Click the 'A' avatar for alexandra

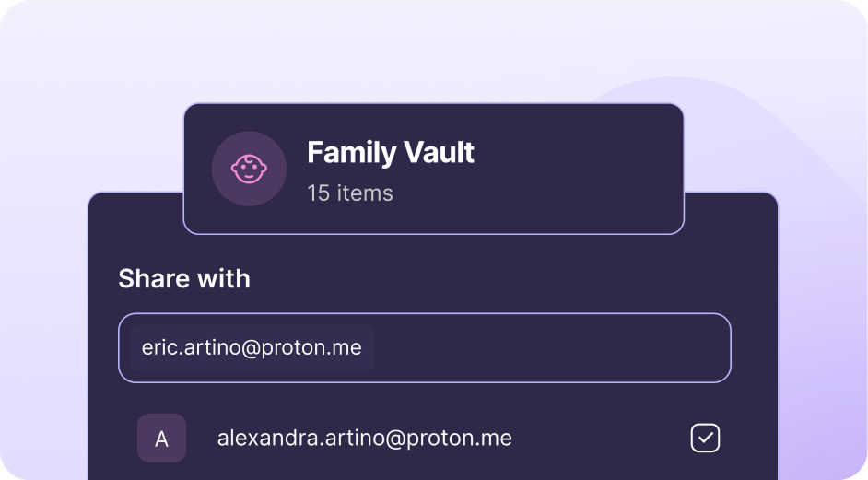[161, 439]
